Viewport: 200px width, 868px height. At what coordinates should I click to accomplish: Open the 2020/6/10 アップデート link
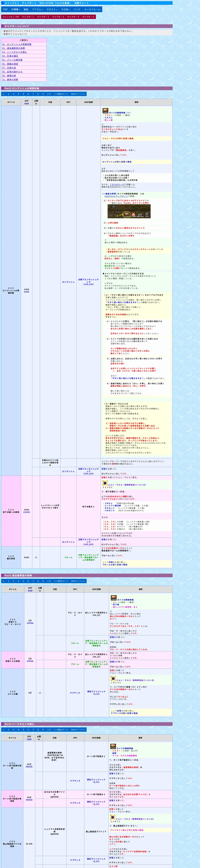116,196
